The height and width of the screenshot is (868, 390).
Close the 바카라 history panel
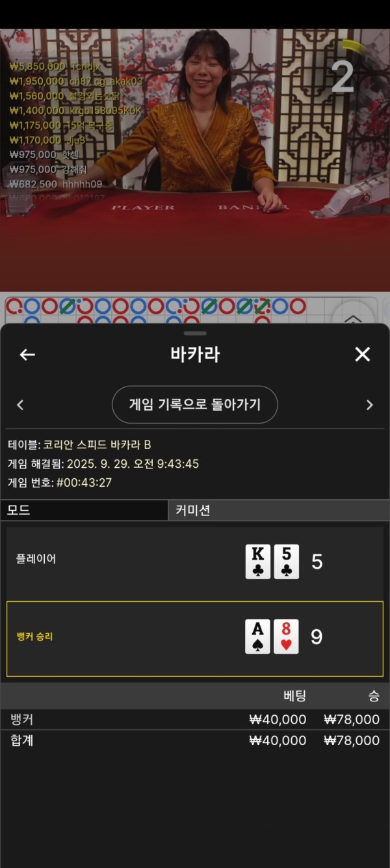[362, 354]
